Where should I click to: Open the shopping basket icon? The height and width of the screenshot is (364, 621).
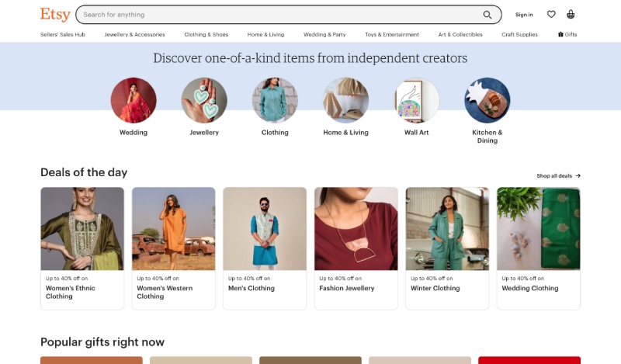click(571, 15)
